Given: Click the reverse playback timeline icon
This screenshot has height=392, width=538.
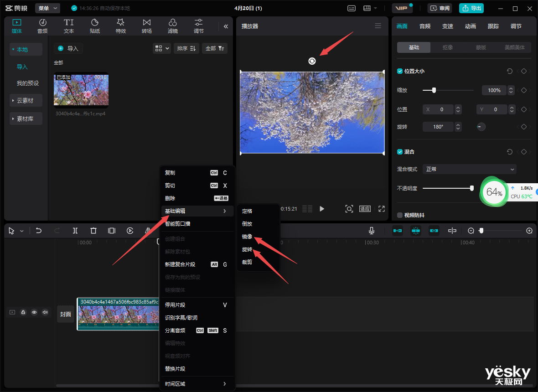Looking at the screenshot, I should (x=129, y=231).
